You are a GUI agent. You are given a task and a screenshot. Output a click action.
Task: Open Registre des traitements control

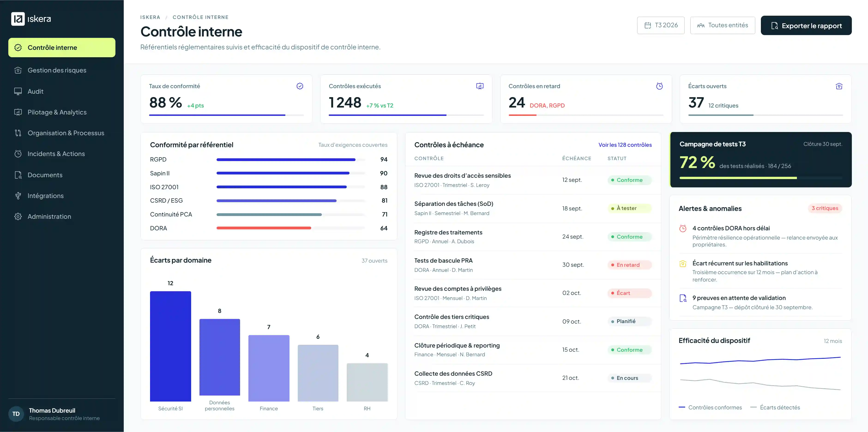533,237
